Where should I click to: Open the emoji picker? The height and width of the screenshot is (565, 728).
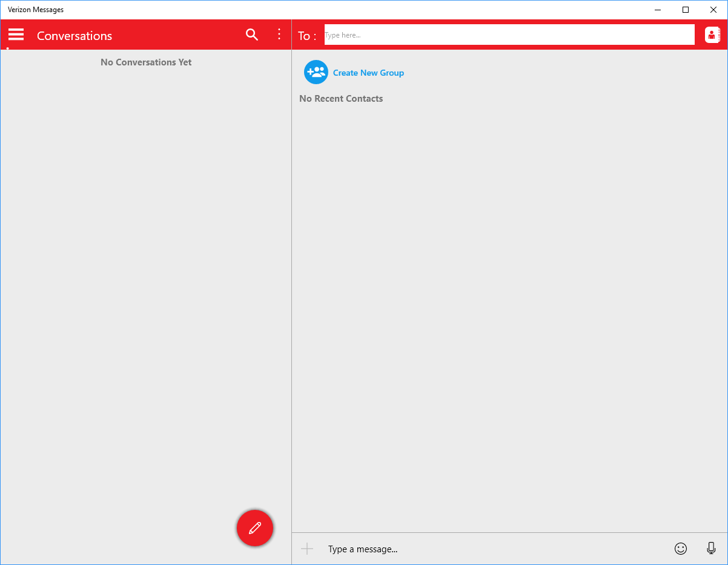681,549
